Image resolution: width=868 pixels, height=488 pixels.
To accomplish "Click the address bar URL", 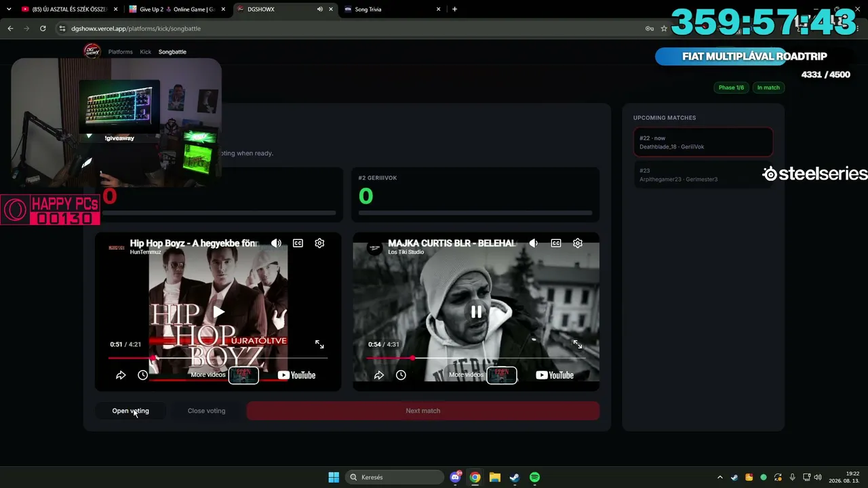I will [136, 28].
